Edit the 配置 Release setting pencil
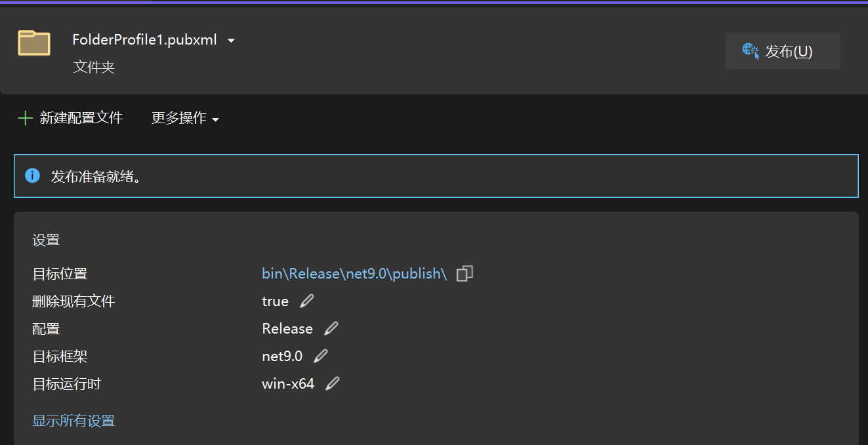The image size is (868, 445). click(331, 328)
